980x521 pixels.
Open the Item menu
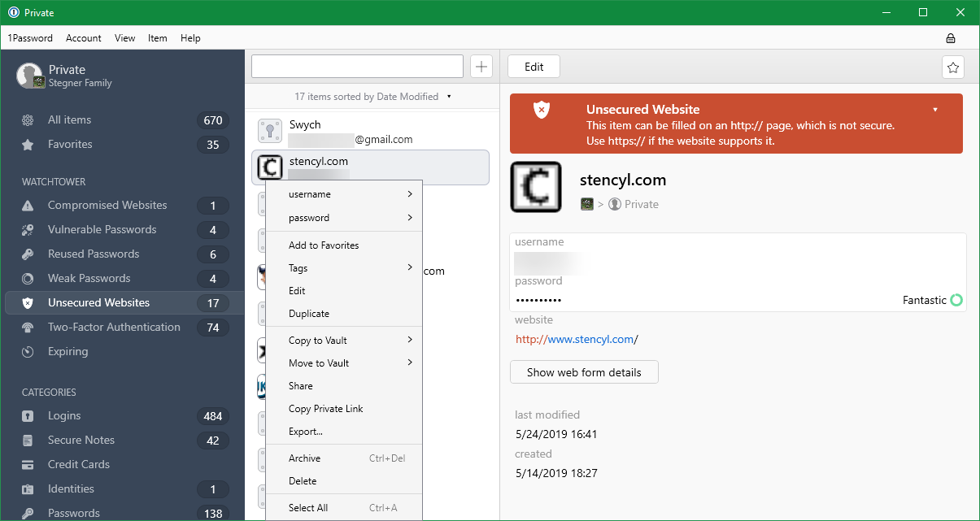pos(157,38)
